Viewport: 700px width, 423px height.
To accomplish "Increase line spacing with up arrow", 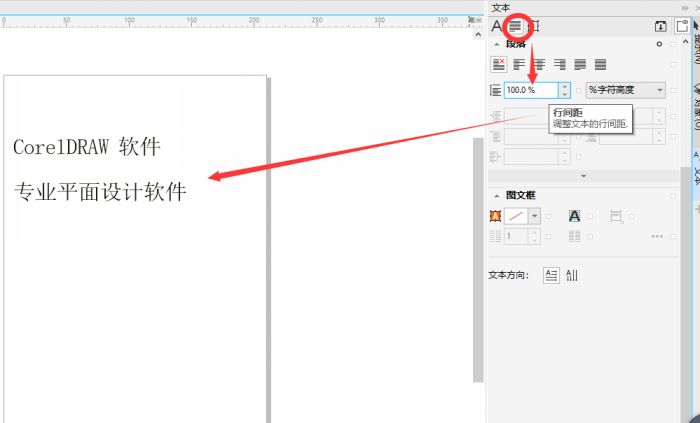I will [565, 87].
